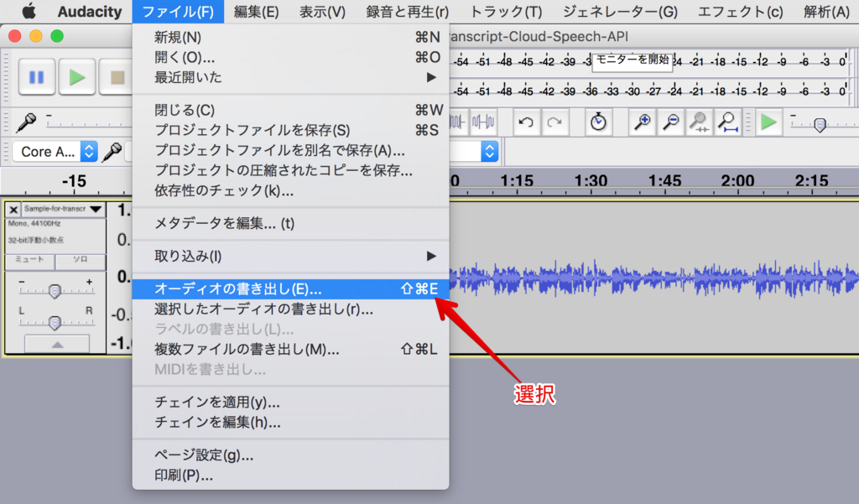Expand the 取り込み(I) submenu
Screen dimensions: 859x504
tap(290, 256)
